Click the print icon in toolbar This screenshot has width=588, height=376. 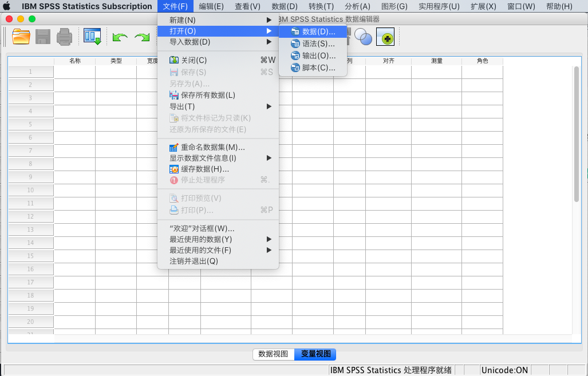coord(64,38)
